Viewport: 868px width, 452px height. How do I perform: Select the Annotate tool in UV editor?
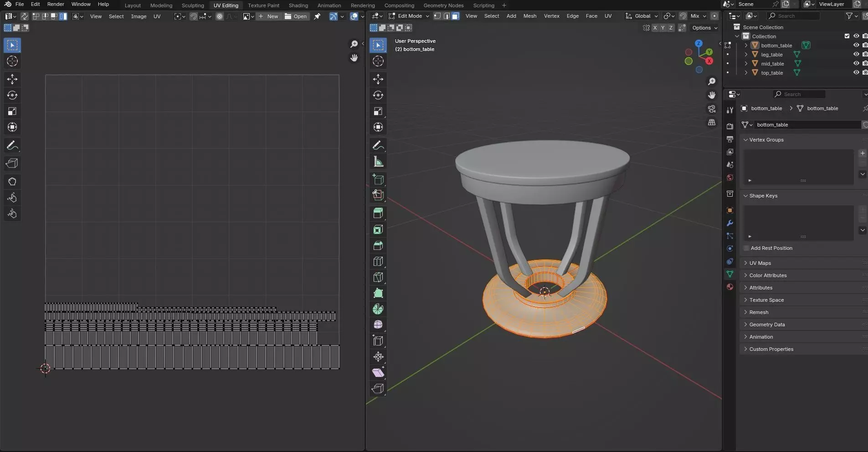[x=12, y=146]
